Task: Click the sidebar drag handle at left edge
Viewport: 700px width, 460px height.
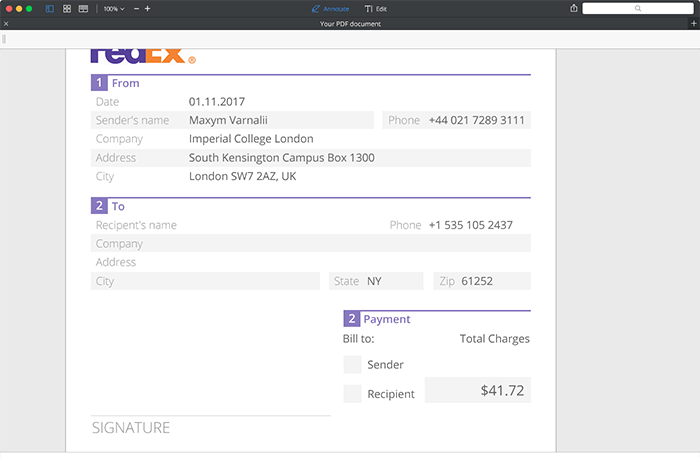Action: point(4,39)
